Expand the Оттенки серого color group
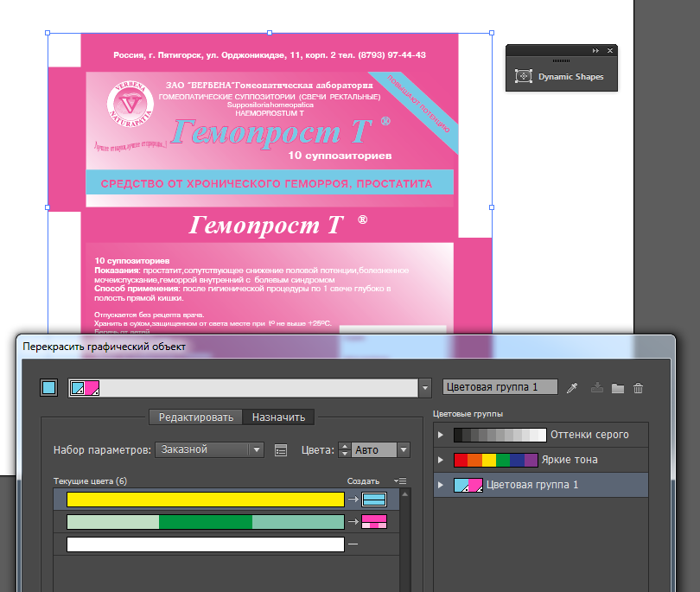Screen dimensions: 700x592 441,435
